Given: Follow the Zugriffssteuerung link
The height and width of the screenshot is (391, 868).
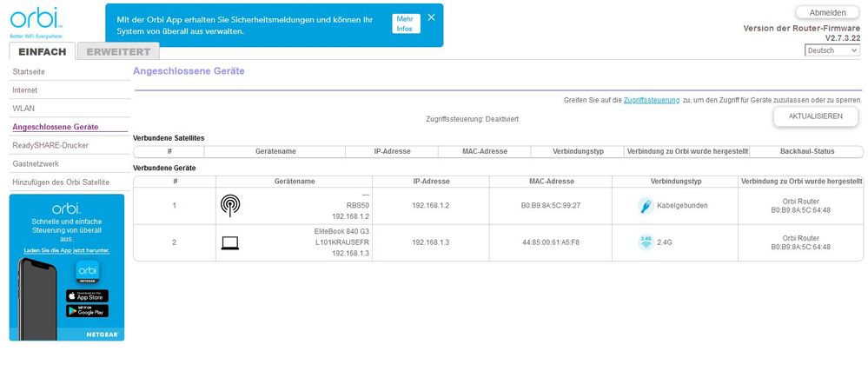Looking at the screenshot, I should pyautogui.click(x=652, y=101).
